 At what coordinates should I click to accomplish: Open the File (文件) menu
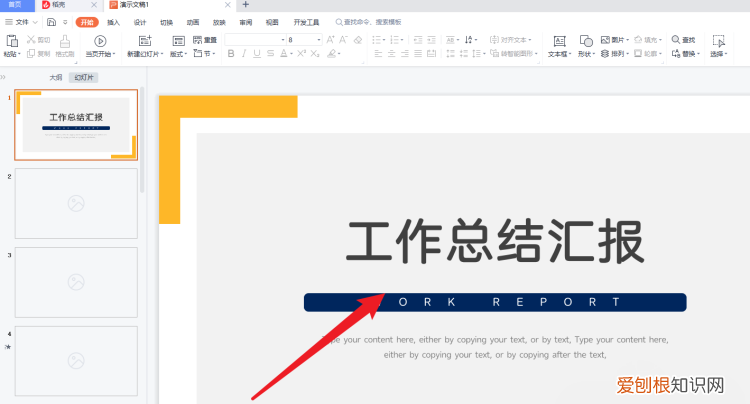pyautogui.click(x=22, y=22)
